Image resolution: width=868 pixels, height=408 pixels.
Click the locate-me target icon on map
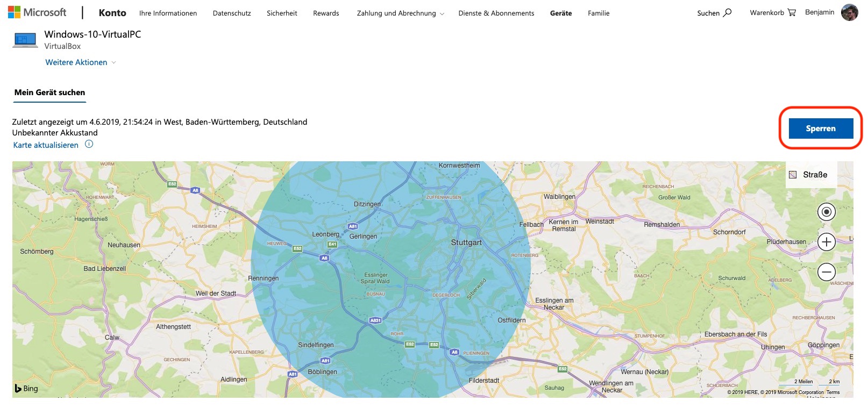[x=826, y=212]
